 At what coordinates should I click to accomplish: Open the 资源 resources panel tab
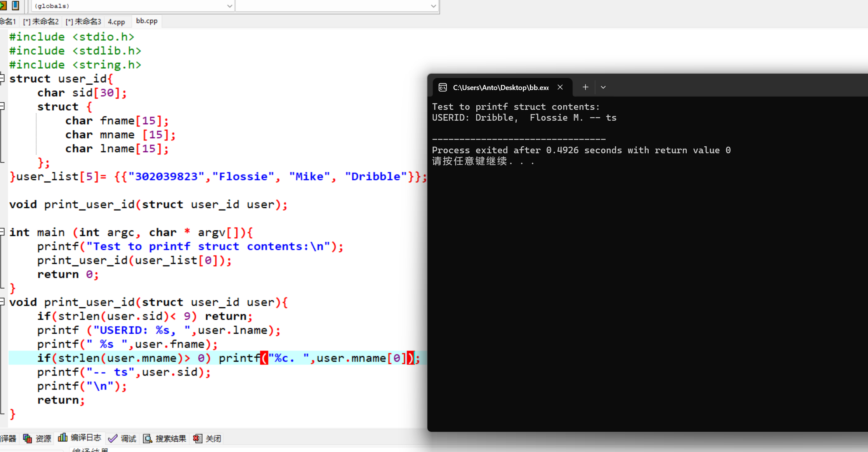(37, 438)
